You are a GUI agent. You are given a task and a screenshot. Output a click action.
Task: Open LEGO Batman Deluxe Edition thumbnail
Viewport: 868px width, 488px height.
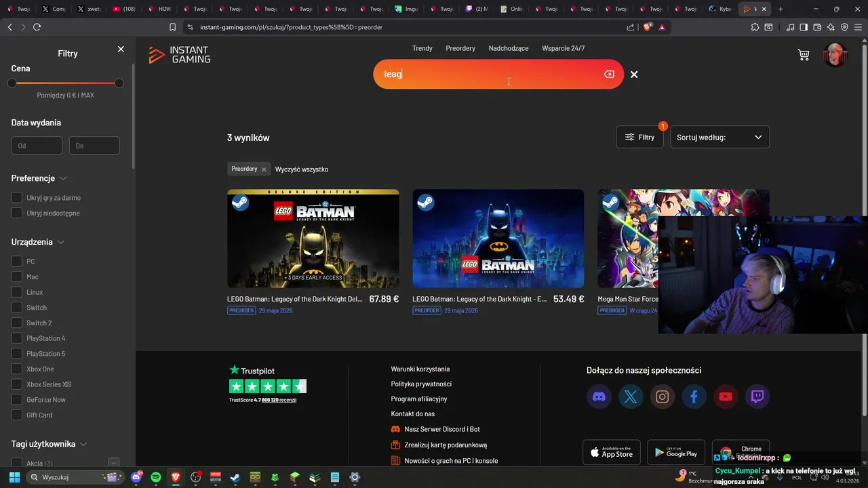pos(313,239)
